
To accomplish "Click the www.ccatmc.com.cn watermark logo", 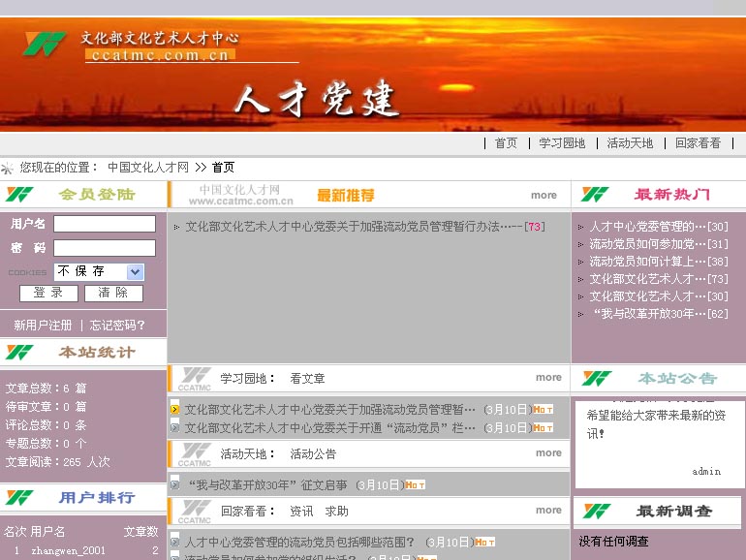I will tap(240, 195).
